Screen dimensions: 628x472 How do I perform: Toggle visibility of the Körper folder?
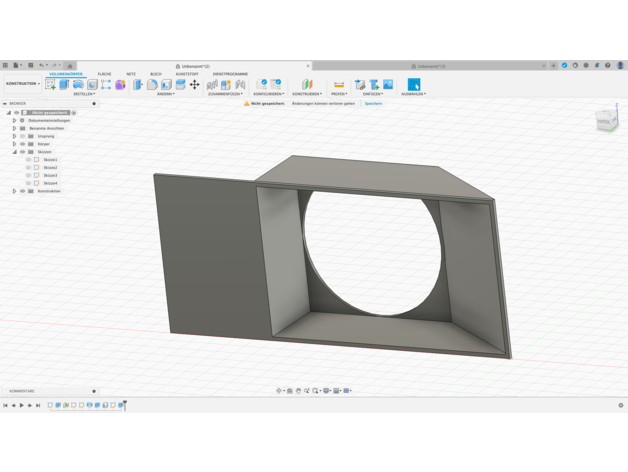coord(23,144)
